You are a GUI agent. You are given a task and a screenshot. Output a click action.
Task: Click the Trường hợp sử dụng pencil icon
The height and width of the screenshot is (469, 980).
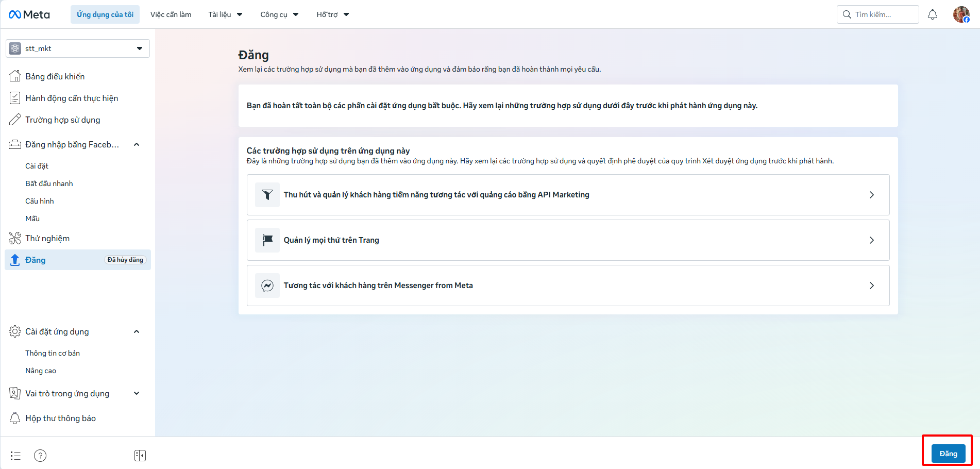click(x=15, y=120)
